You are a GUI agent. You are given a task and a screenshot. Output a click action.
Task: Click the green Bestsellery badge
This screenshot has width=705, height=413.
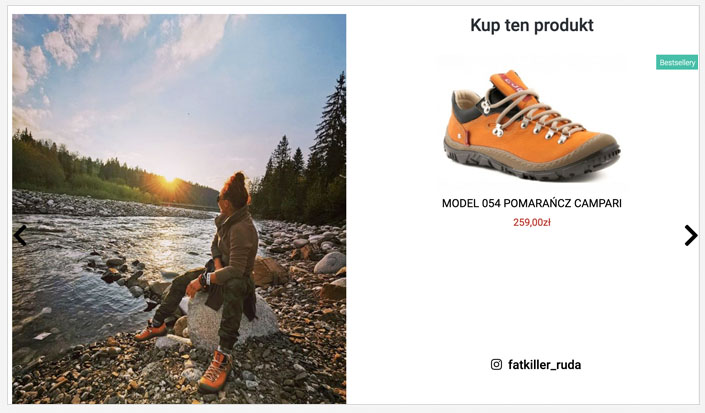click(677, 62)
